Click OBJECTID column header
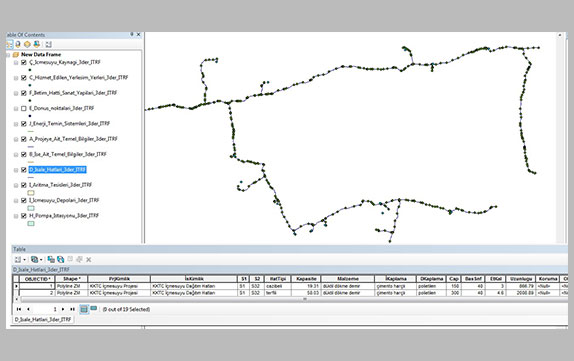Image resolution: width=574 pixels, height=361 pixels. (x=37, y=279)
